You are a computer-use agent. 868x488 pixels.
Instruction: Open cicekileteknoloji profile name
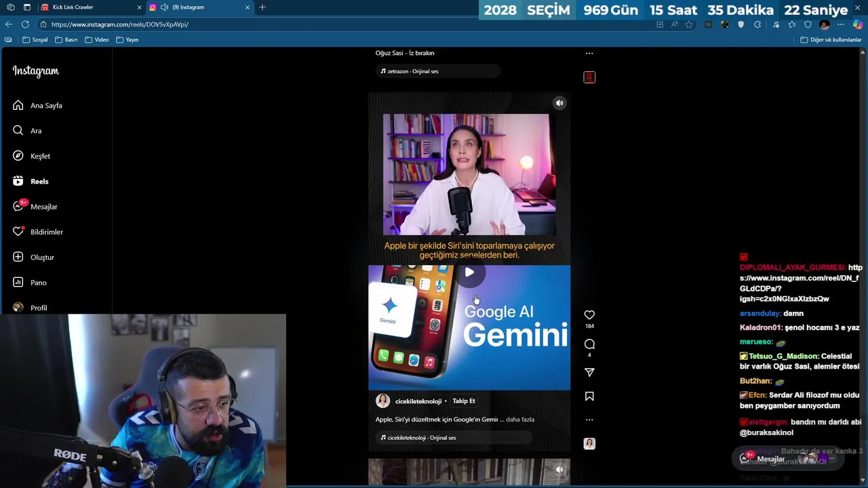[418, 401]
